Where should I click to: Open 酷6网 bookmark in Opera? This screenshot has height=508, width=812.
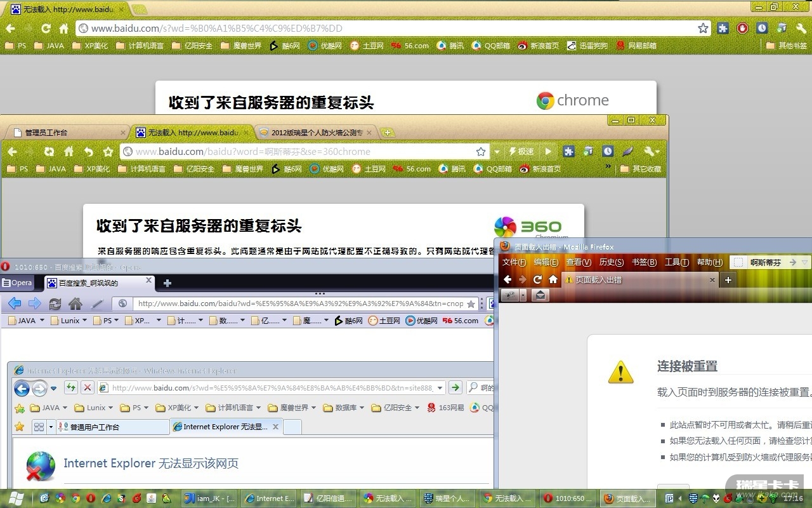click(349, 321)
